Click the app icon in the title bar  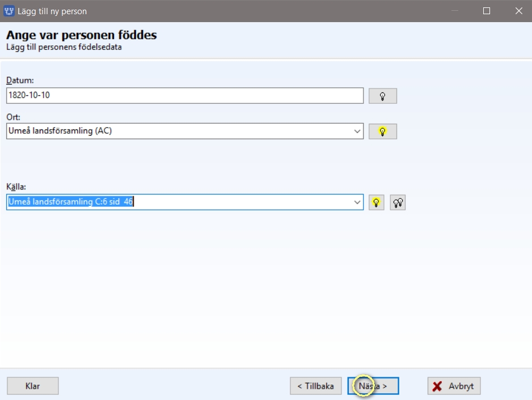[x=9, y=11]
